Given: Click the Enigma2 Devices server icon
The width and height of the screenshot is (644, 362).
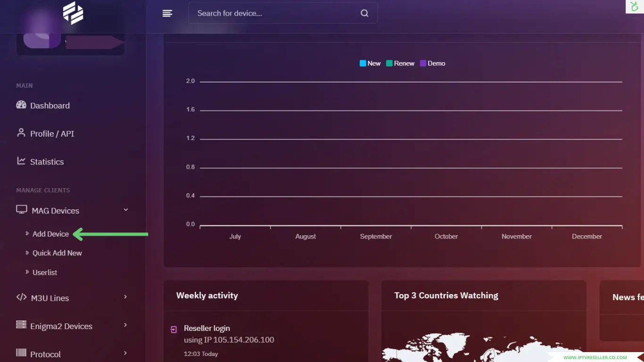Looking at the screenshot, I should [x=21, y=325].
